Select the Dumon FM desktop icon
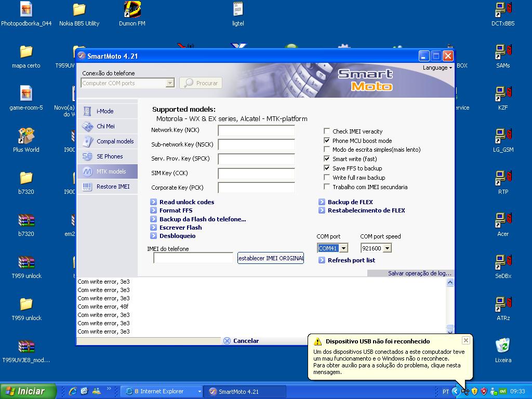 pyautogui.click(x=132, y=14)
